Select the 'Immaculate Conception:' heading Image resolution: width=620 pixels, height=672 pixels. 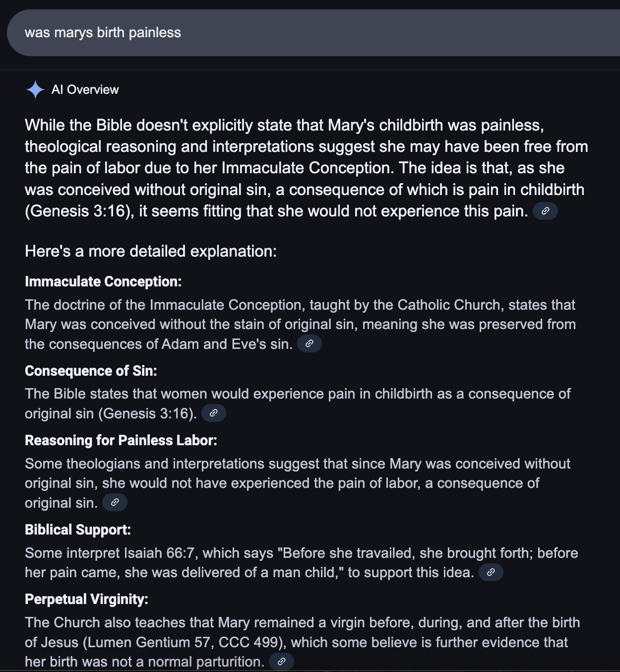coord(103,281)
